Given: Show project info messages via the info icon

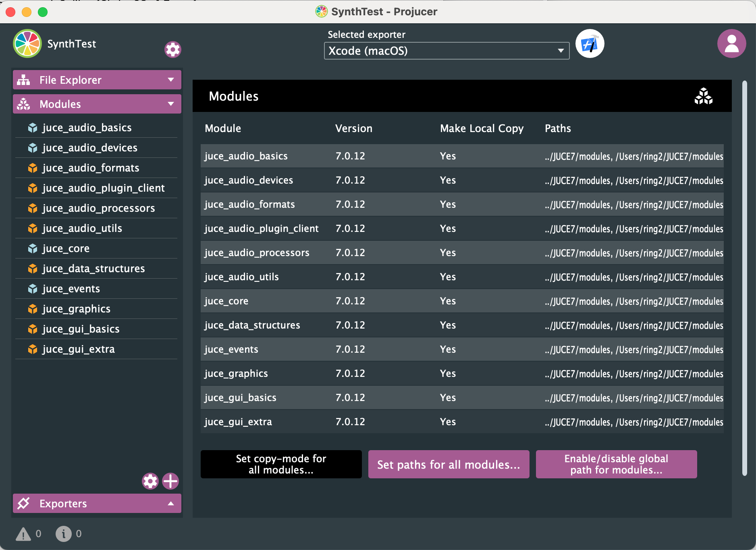Looking at the screenshot, I should tap(63, 534).
